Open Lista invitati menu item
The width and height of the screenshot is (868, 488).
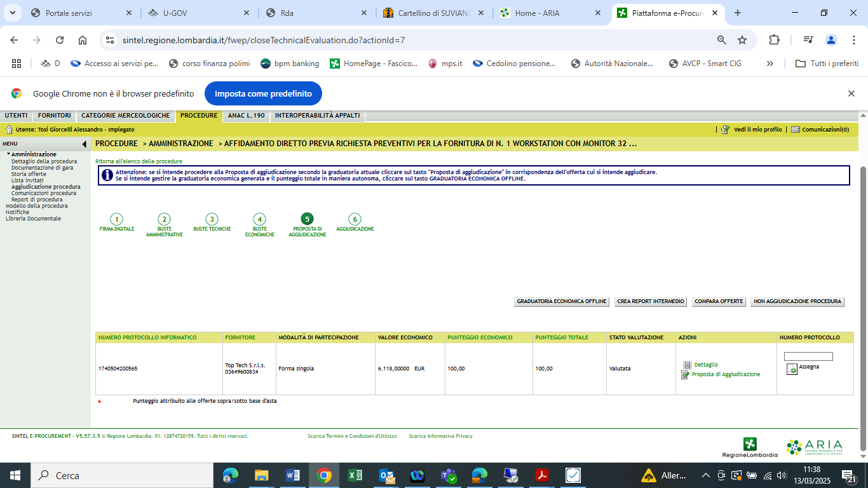coord(27,180)
